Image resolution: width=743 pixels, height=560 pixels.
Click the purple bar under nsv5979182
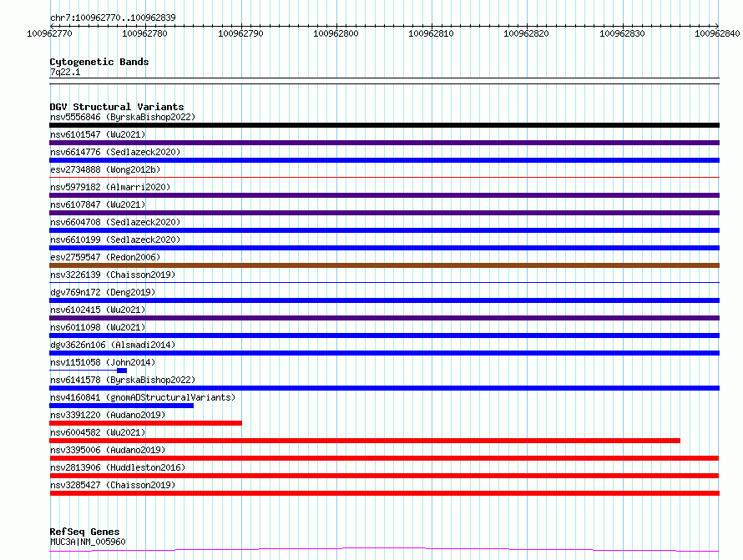click(x=384, y=195)
